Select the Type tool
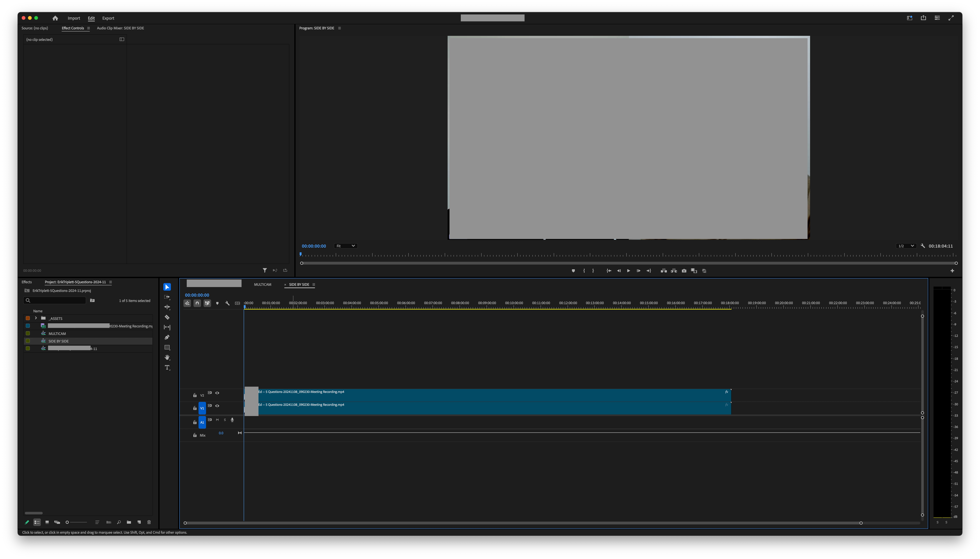Viewport: 980px width, 559px height. 167,368
